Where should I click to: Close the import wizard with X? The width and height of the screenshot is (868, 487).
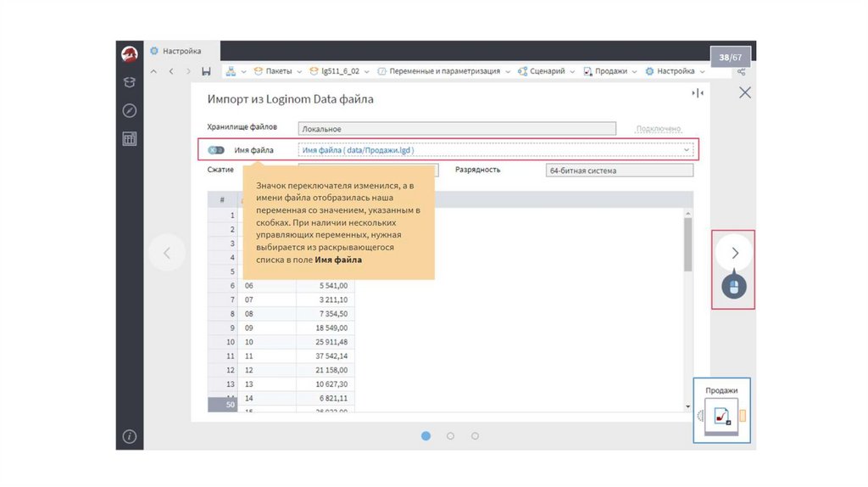(x=744, y=92)
